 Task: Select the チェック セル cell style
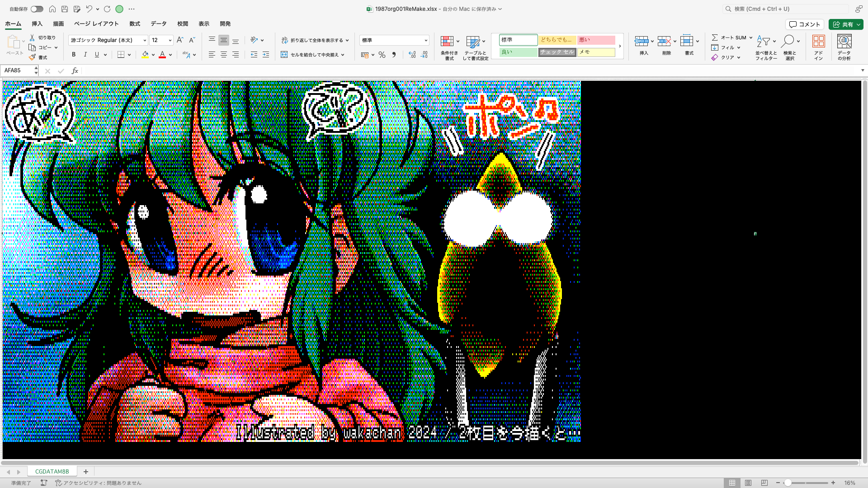557,52
